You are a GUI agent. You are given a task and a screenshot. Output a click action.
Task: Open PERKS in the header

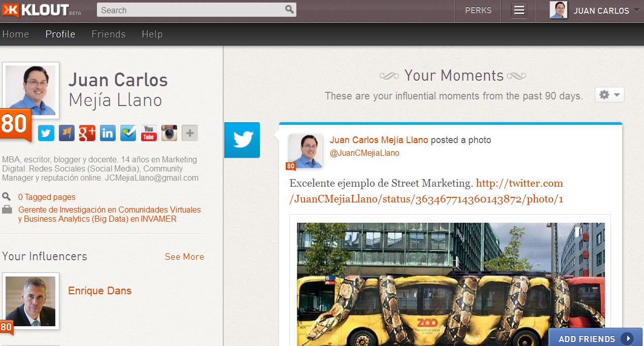coord(478,10)
